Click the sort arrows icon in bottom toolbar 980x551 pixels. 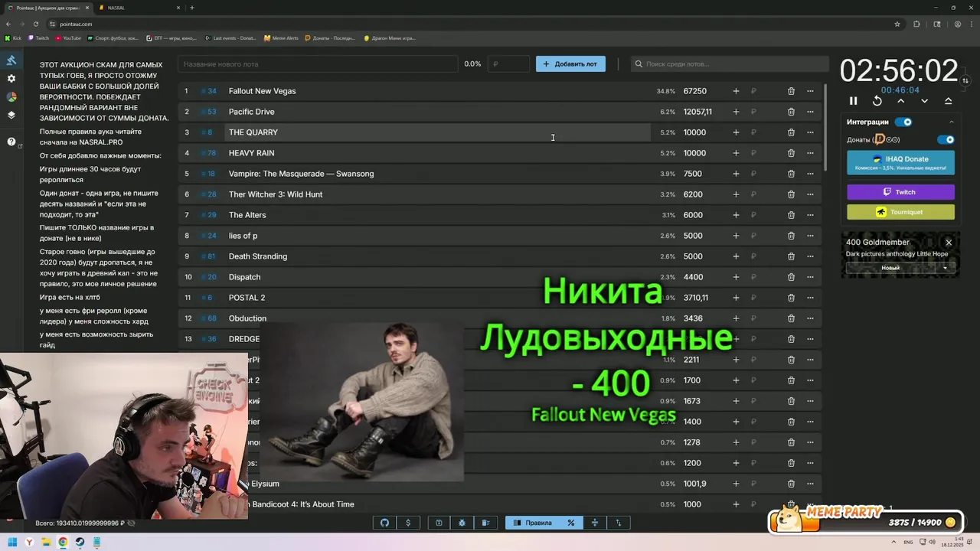point(619,523)
